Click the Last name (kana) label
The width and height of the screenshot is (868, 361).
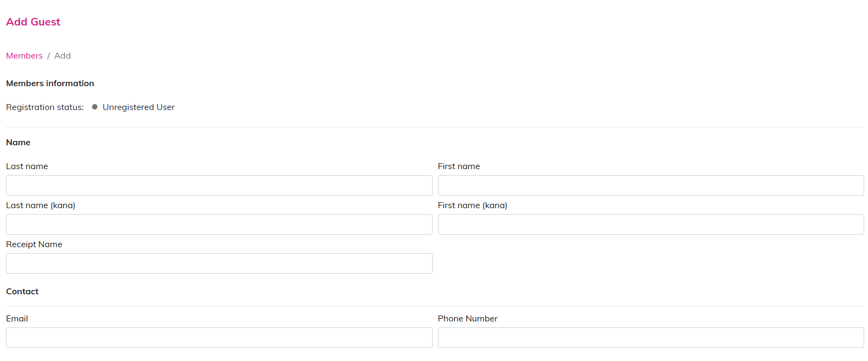pyautogui.click(x=41, y=205)
